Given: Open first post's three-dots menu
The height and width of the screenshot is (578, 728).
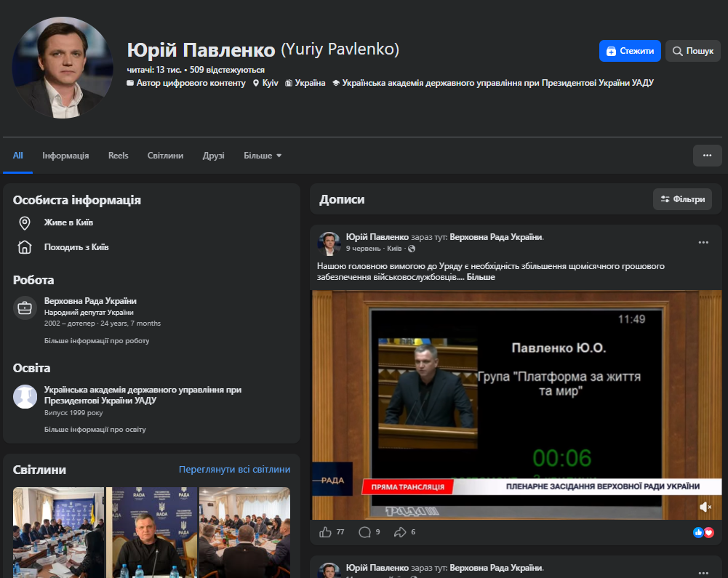Looking at the screenshot, I should click(x=703, y=242).
